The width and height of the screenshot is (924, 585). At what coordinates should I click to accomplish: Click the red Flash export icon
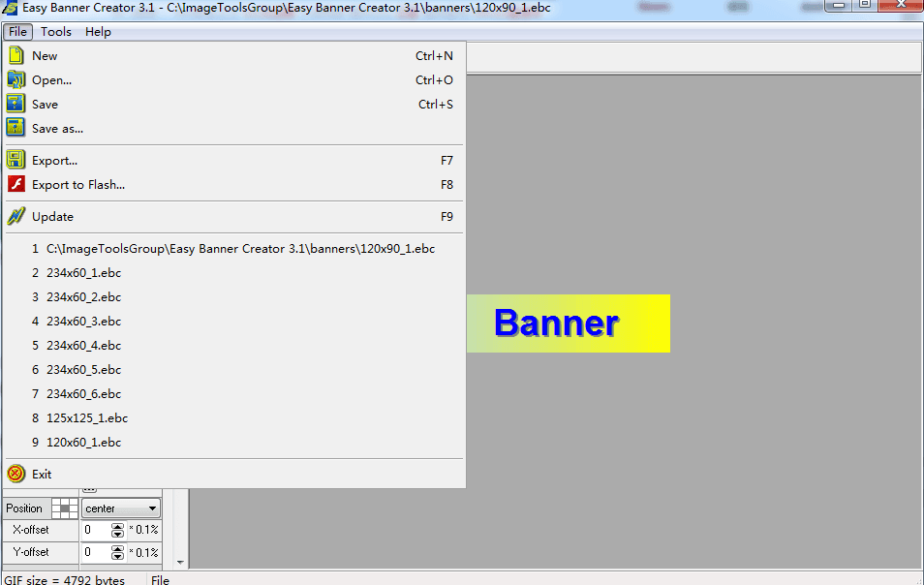click(16, 184)
